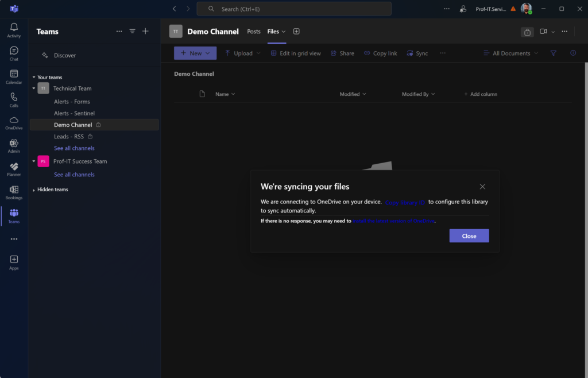588x378 pixels.
Task: Select the Alerts - Sentinel channel
Action: [x=74, y=113]
